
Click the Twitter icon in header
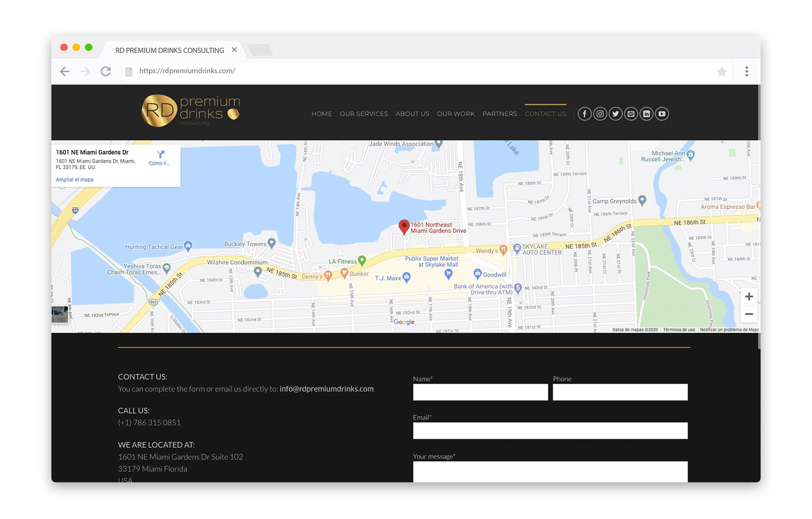[615, 114]
